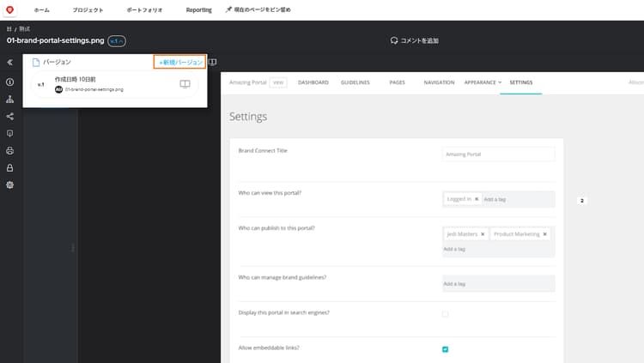Open the approvals sidebar icon

(9, 134)
